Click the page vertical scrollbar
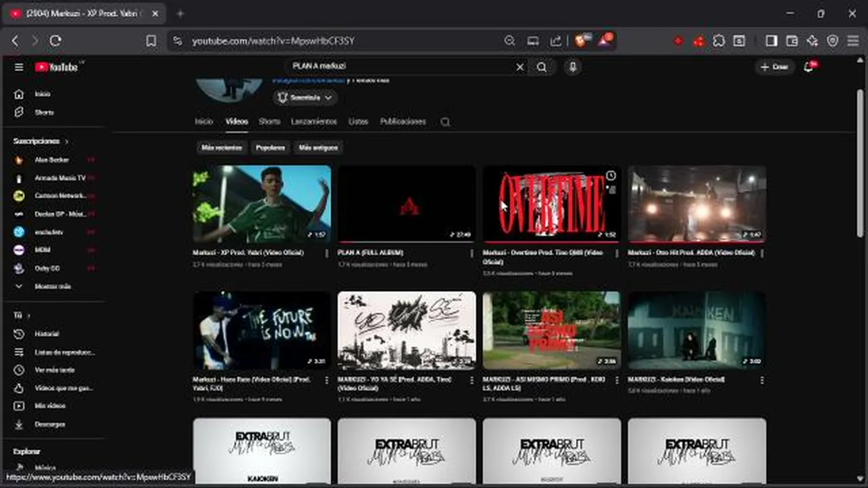Screen dimensions: 868x488 860,163
